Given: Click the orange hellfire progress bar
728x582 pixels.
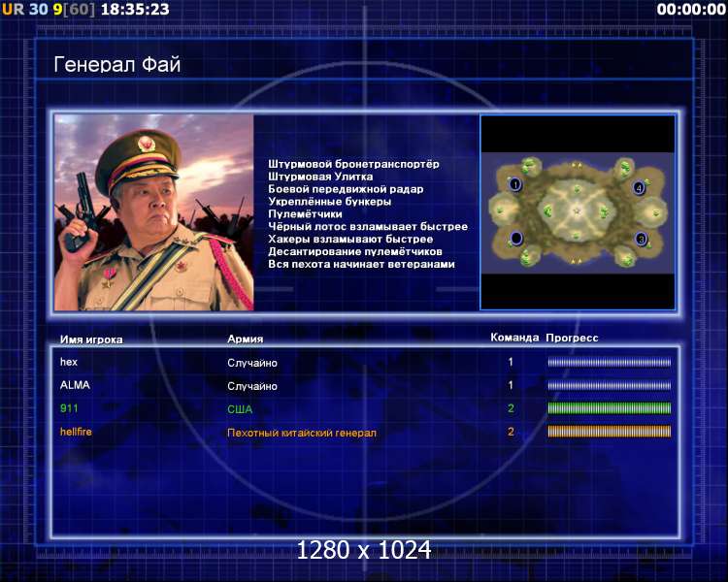Looking at the screenshot, I should coord(610,432).
